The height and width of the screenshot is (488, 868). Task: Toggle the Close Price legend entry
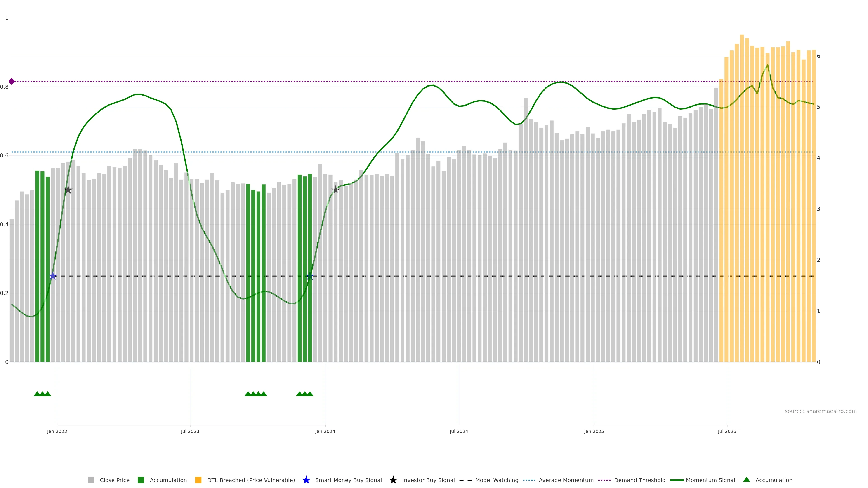point(115,480)
